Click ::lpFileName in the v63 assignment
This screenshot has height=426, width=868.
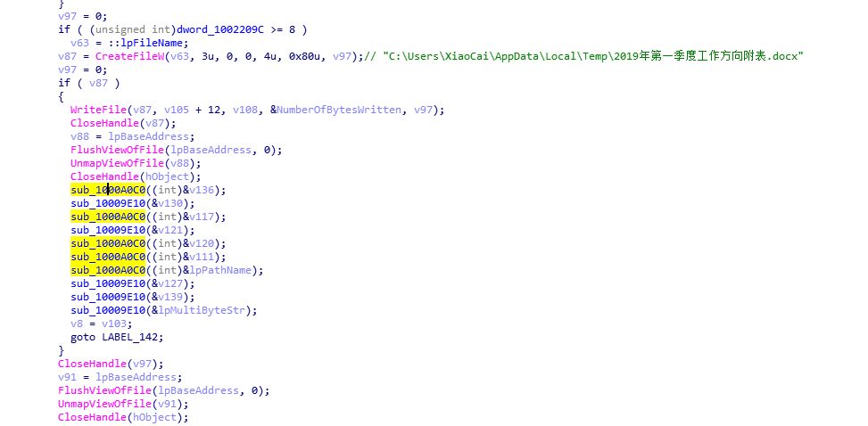pos(155,43)
